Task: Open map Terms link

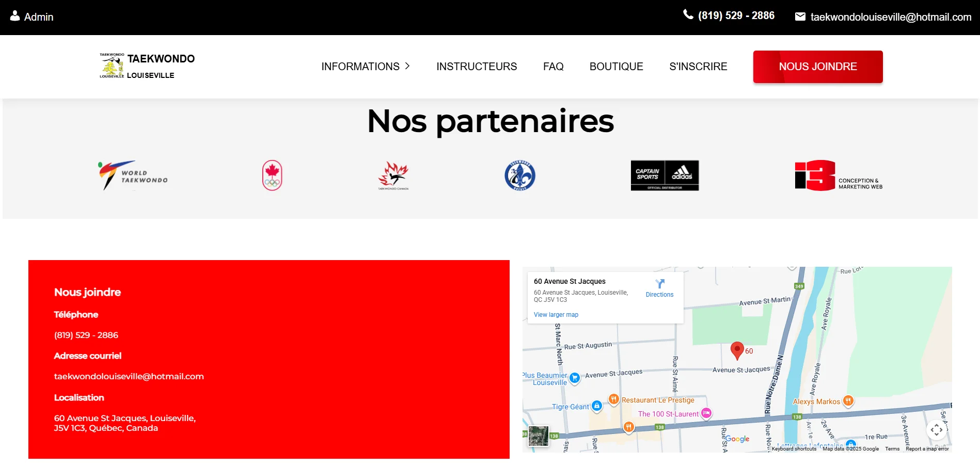Action: pyautogui.click(x=892, y=449)
